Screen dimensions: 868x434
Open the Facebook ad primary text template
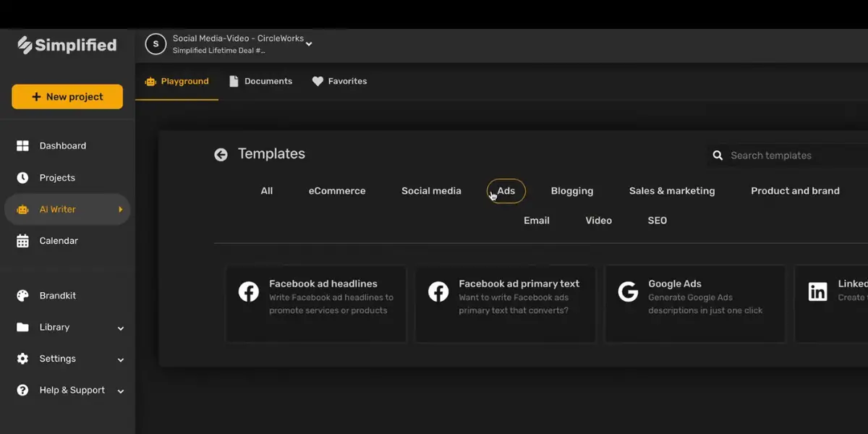(506, 304)
